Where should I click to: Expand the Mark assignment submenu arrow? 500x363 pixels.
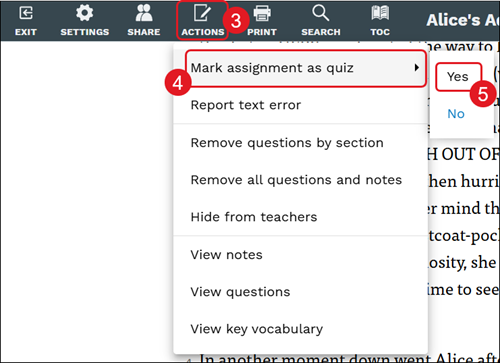[416, 68]
